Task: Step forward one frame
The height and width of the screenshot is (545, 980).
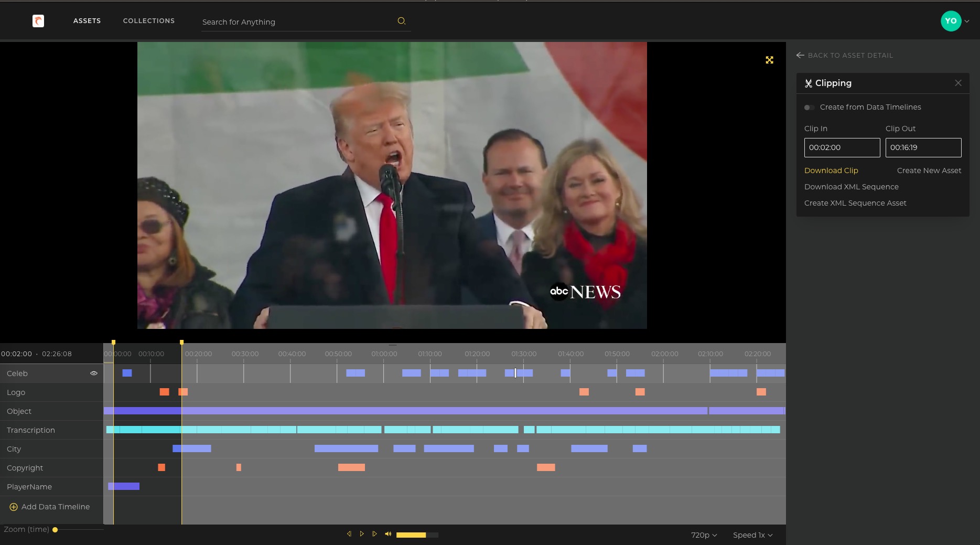Action: pos(374,534)
